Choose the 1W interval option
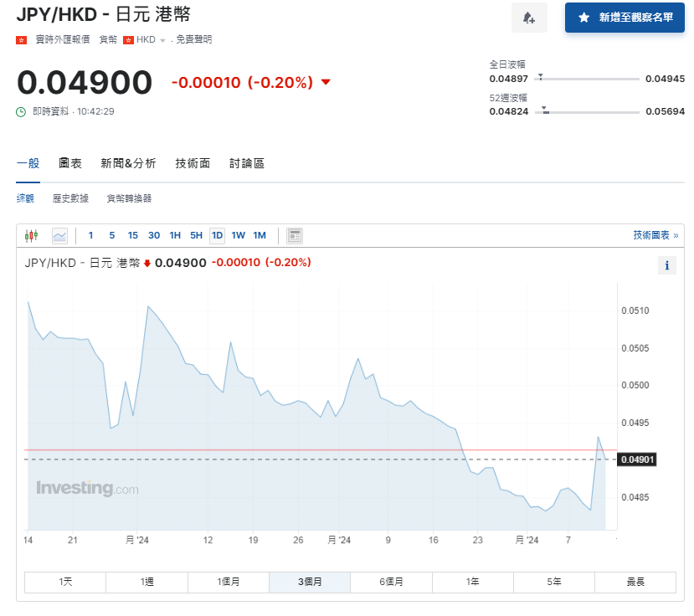Image resolution: width=694 pixels, height=616 pixels. pyautogui.click(x=239, y=235)
